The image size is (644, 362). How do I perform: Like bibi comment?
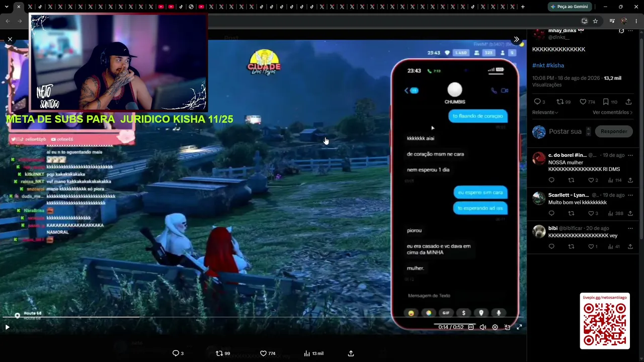tap(591, 246)
